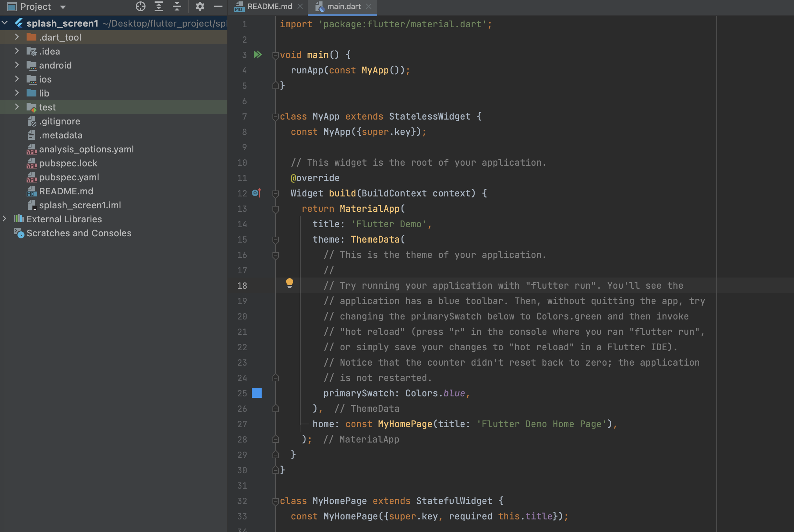794x532 pixels.
Task: Open the Project view dropdown
Action: point(63,7)
